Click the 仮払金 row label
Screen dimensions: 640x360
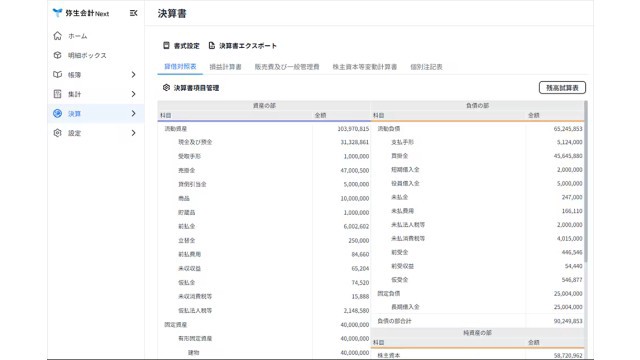point(187,282)
